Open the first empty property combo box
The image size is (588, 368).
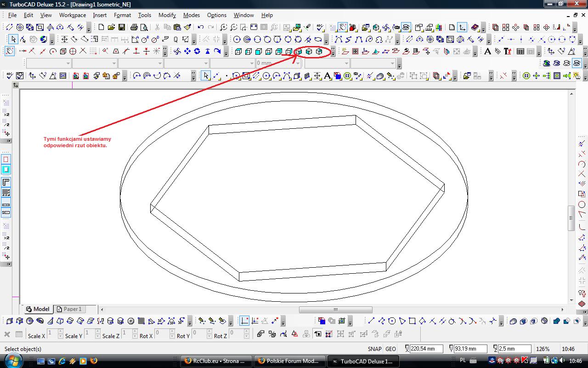(x=49, y=63)
